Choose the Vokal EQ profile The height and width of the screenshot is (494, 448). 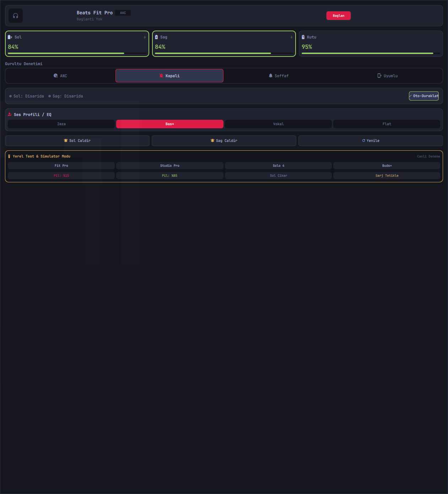click(x=278, y=124)
